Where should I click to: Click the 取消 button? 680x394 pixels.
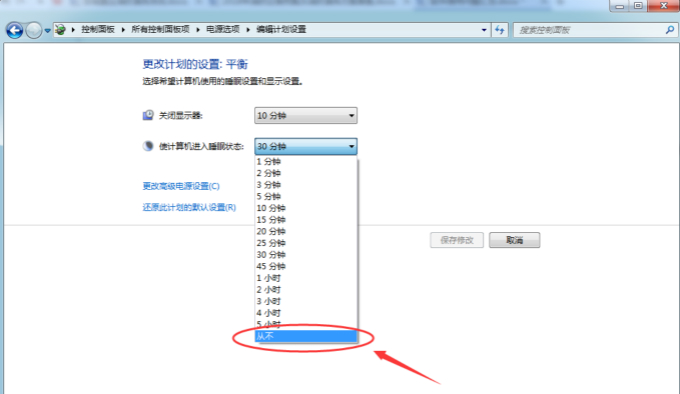514,240
